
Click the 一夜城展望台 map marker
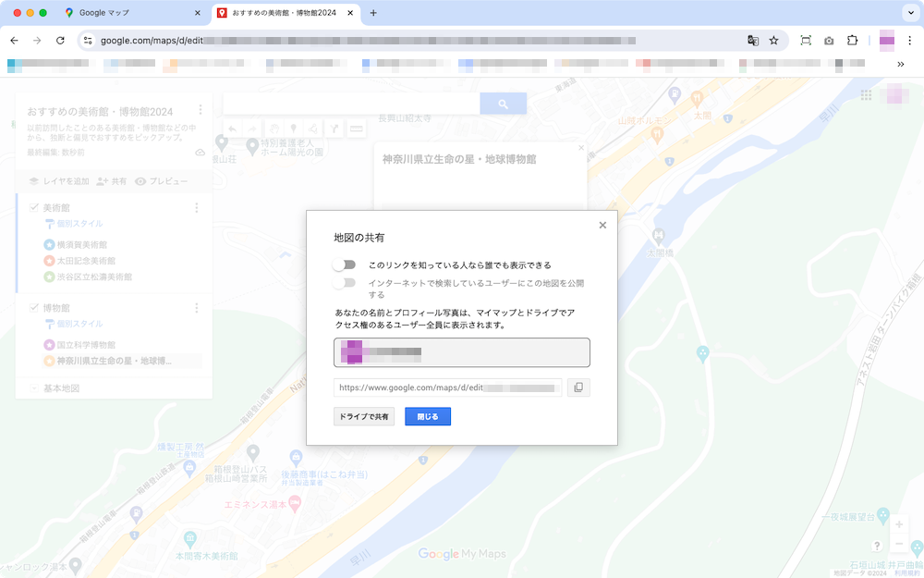[x=882, y=515]
